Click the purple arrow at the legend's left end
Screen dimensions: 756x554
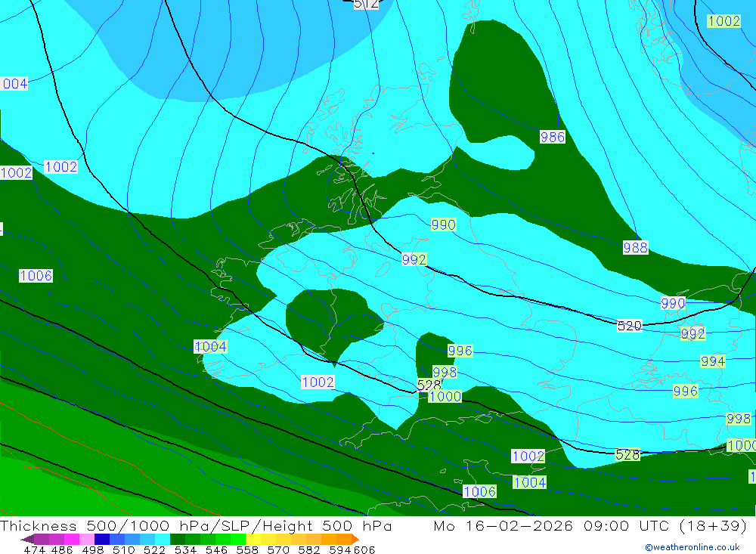(x=27, y=539)
